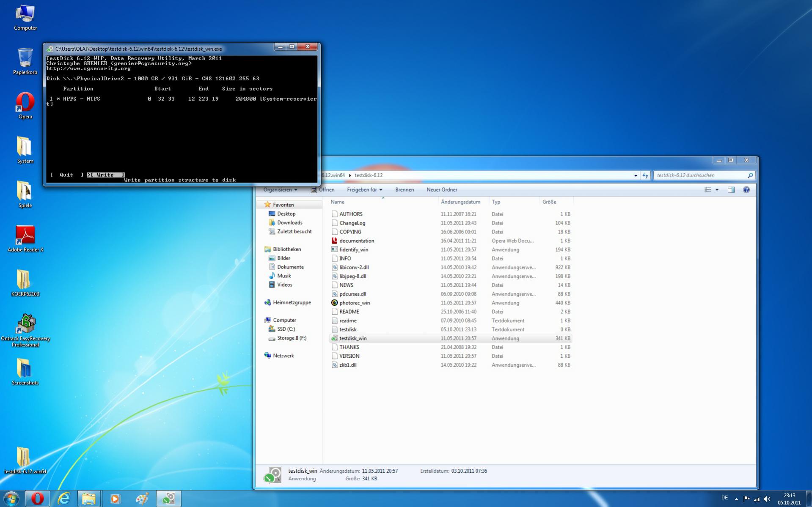Select the System folder on the desktop

tap(25, 150)
